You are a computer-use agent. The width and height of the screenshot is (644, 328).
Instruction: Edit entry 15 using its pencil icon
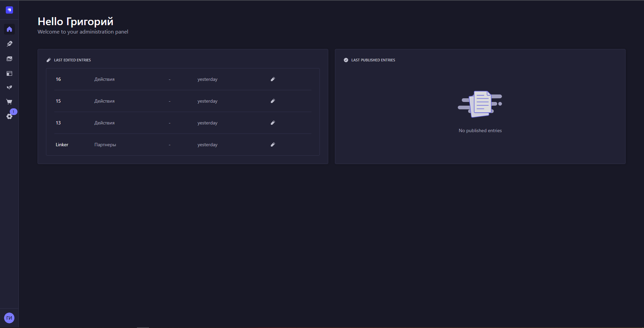tap(273, 101)
